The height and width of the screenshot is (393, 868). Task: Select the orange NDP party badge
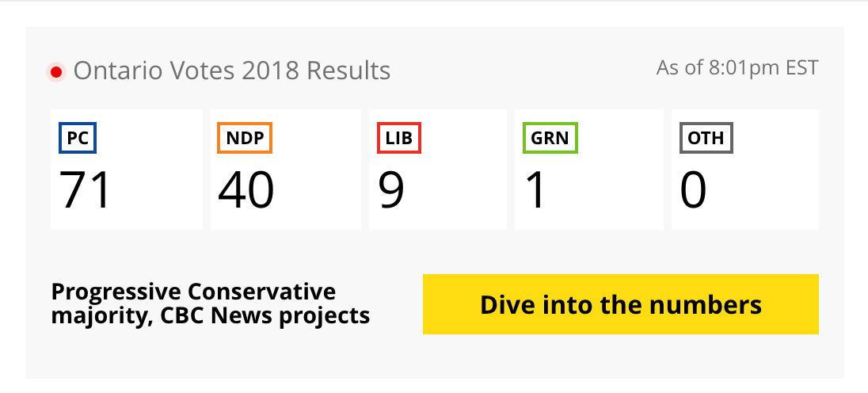[x=245, y=138]
